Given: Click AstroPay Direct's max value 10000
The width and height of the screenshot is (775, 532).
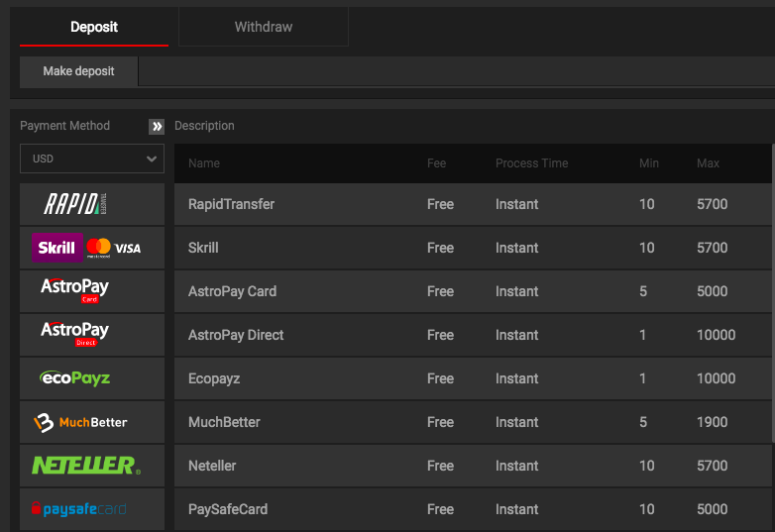Looking at the screenshot, I should point(717,335).
